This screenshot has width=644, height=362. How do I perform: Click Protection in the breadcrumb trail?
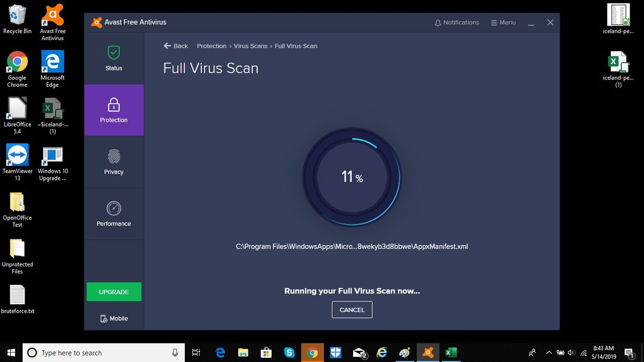211,46
